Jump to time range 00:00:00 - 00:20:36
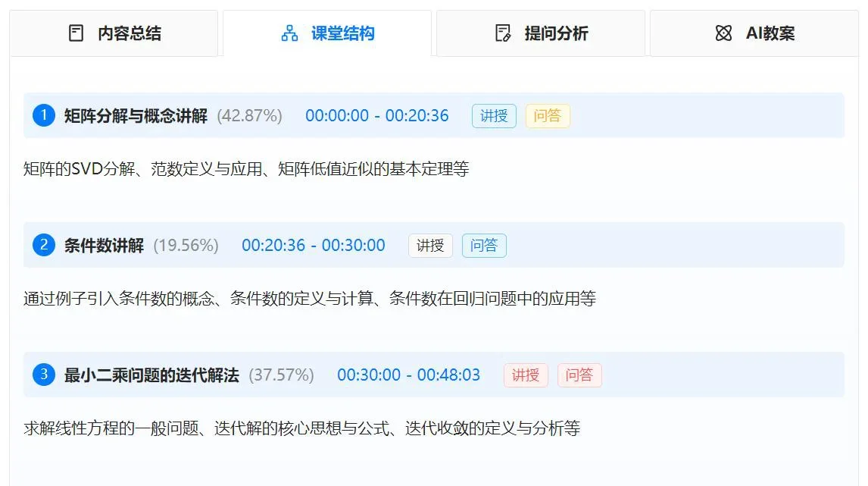This screenshot has height=486, width=868. [377, 116]
